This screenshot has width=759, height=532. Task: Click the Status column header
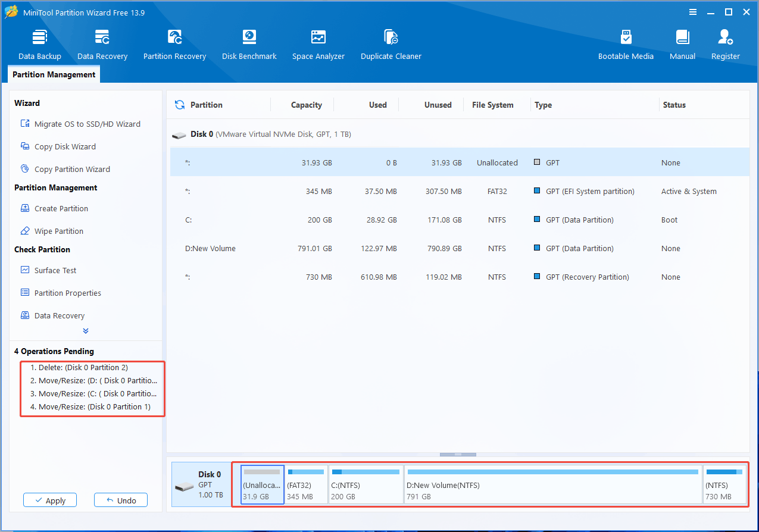(x=674, y=105)
